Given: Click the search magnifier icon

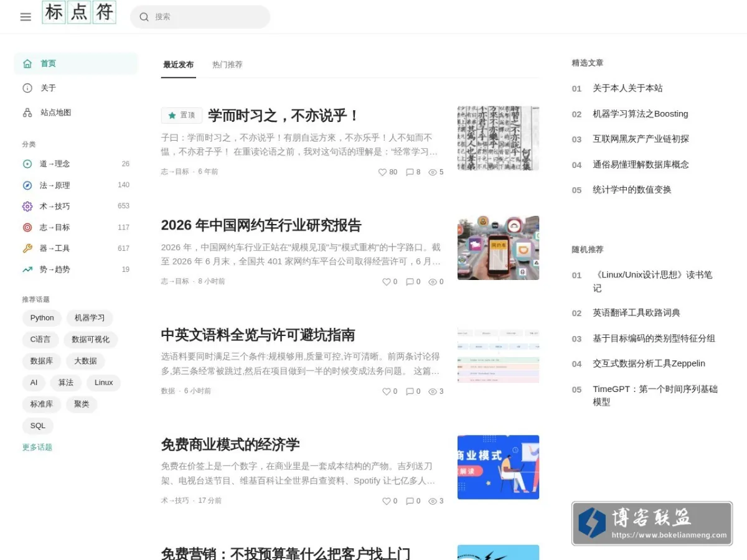Looking at the screenshot, I should tap(144, 17).
